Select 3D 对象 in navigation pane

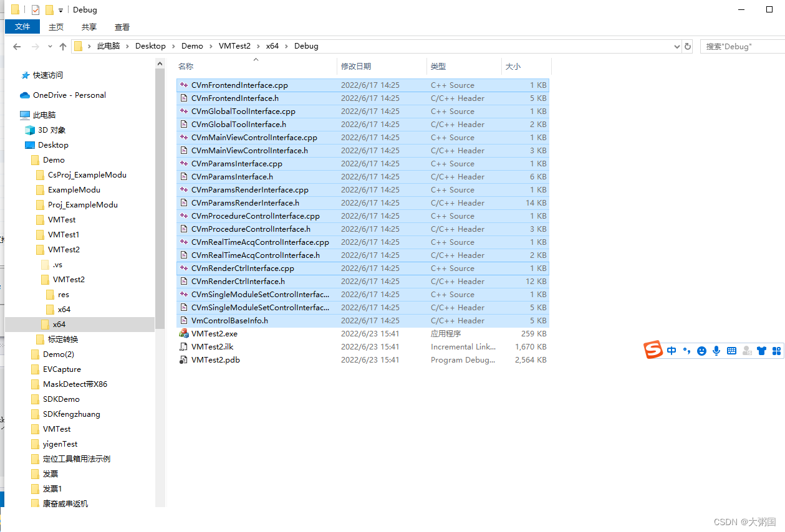tap(52, 130)
